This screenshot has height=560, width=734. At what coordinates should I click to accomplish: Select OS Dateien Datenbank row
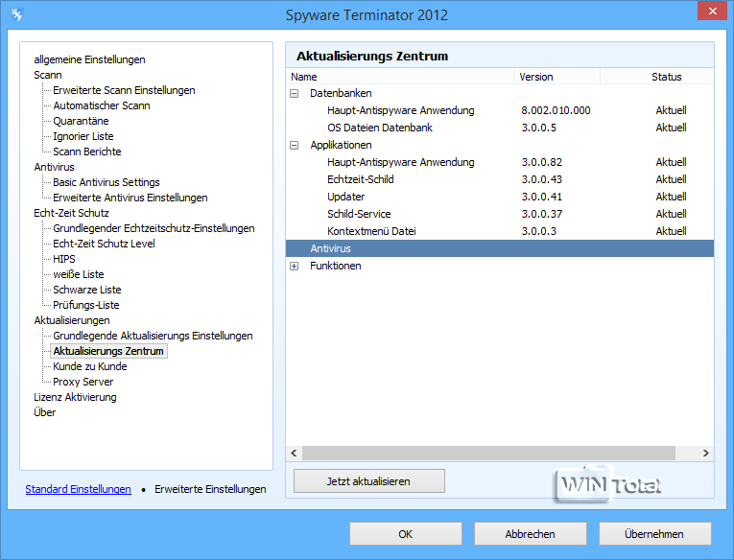pos(500,128)
